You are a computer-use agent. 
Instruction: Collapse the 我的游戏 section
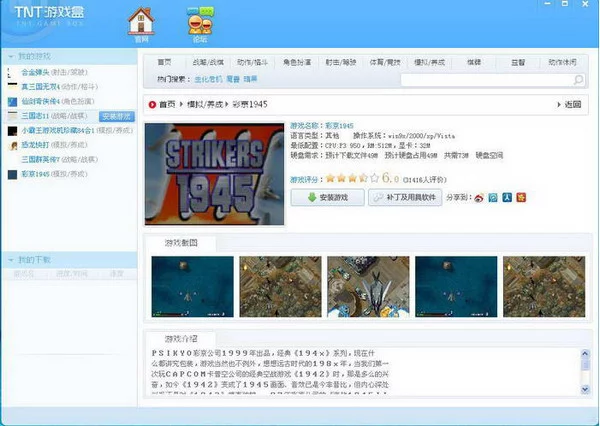point(11,57)
